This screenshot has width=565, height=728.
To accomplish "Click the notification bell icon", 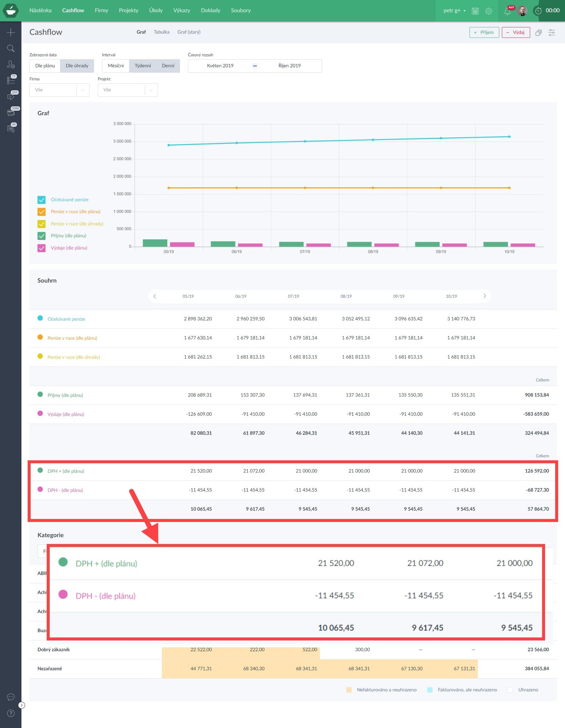I will (x=507, y=11).
